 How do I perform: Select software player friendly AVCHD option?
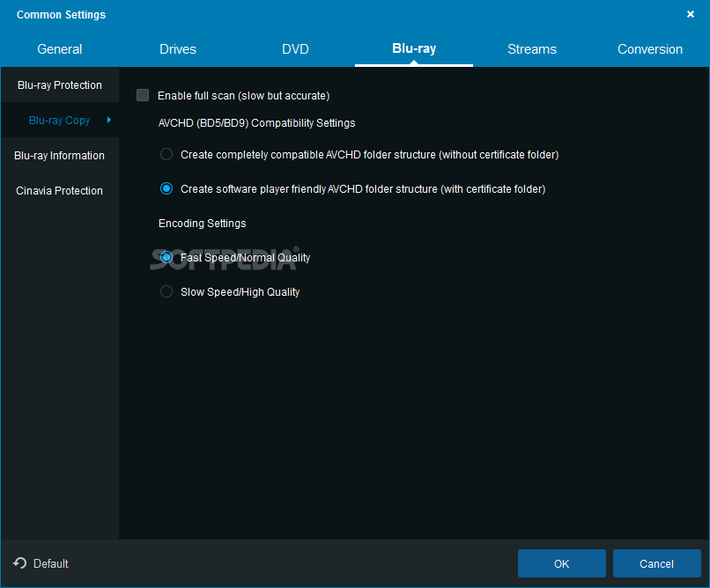[166, 188]
